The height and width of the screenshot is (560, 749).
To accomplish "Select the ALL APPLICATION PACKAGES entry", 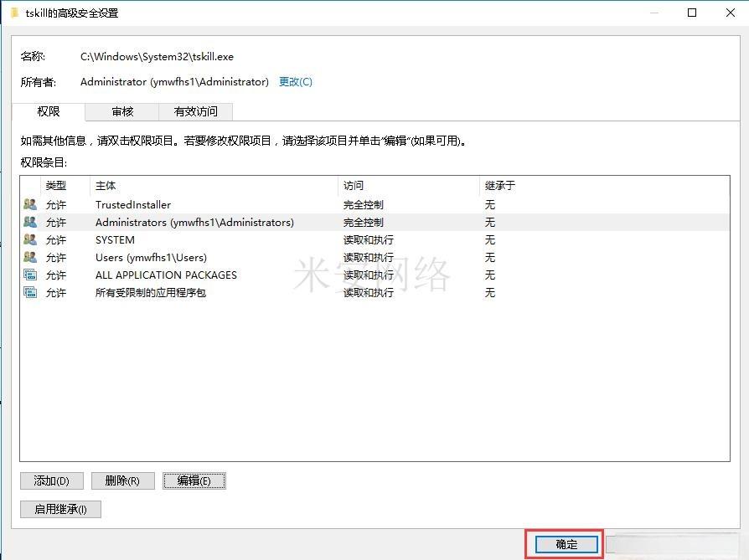I will click(x=375, y=275).
